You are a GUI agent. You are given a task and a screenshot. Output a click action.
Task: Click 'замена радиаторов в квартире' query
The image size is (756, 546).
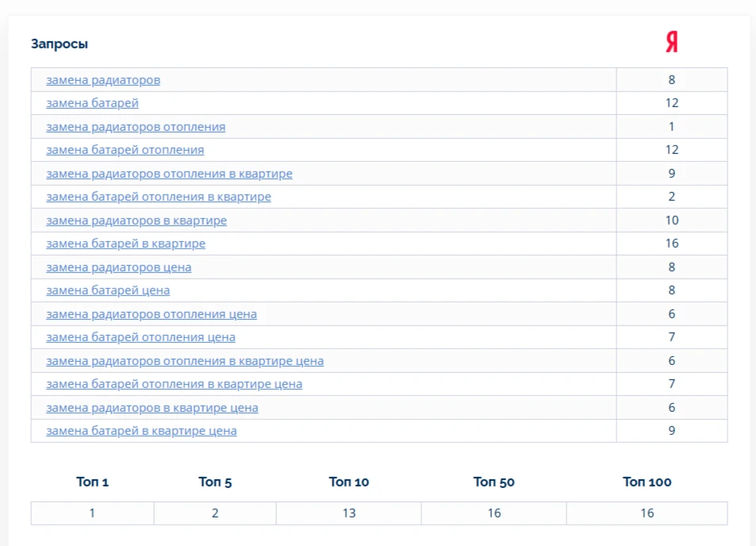tap(136, 221)
